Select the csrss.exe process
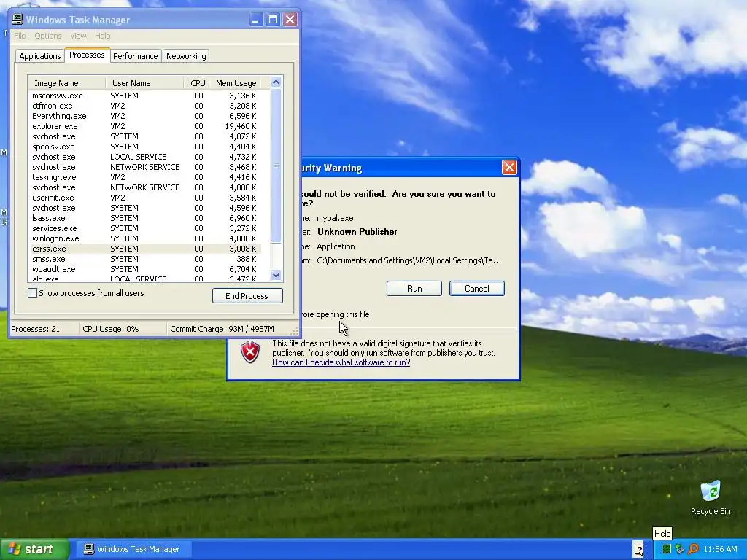Viewport: 747px width, 560px height. click(x=145, y=249)
